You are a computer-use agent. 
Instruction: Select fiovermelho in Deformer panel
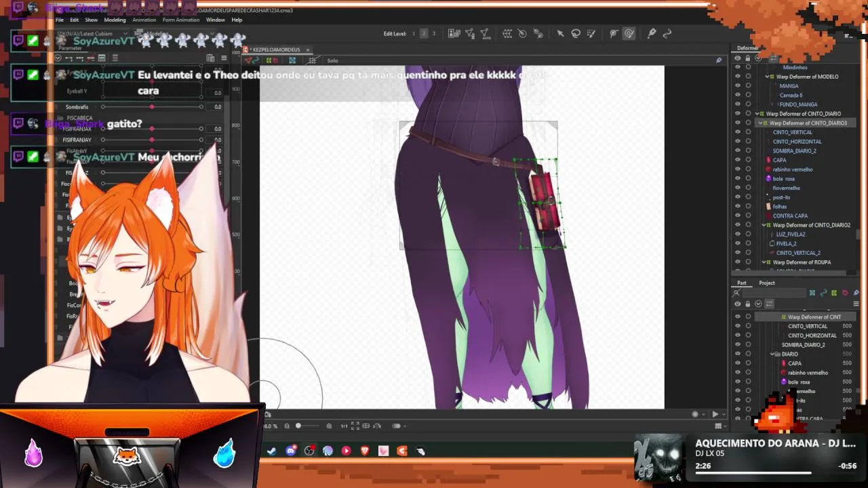(x=786, y=188)
